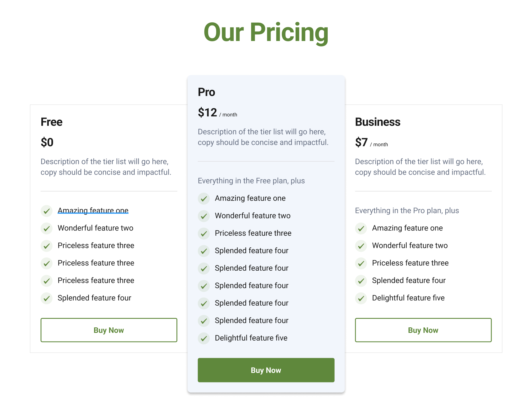
Task: Click the Our Pricing page heading
Action: (266, 32)
